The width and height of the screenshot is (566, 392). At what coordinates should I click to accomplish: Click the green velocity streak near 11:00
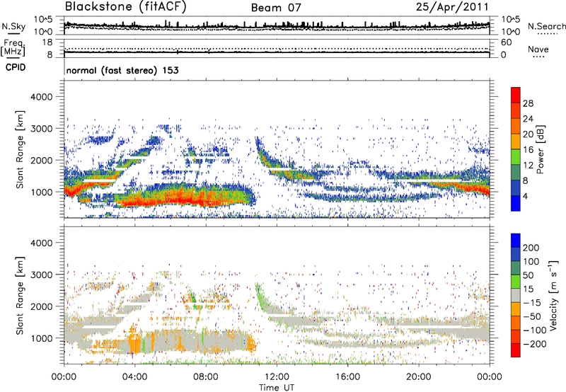click(x=260, y=296)
